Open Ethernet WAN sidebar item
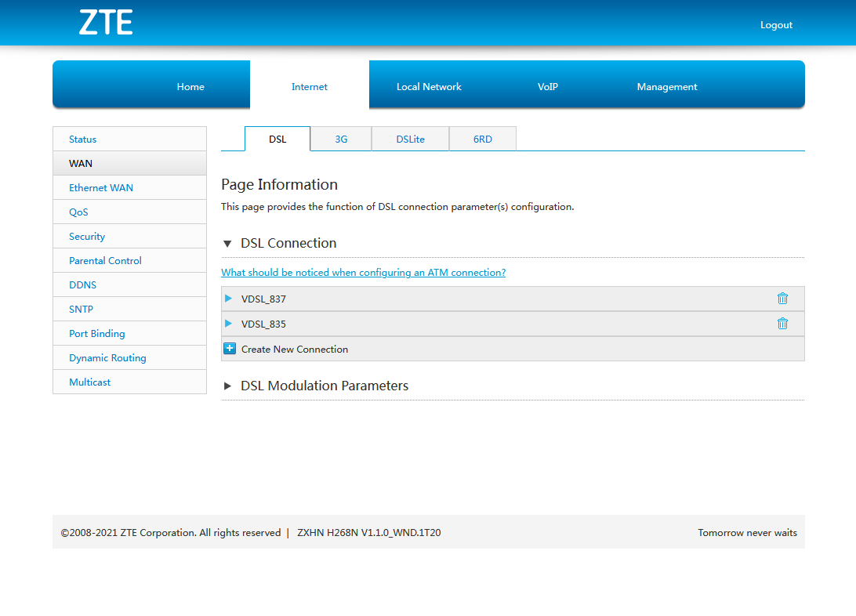Image resolution: width=856 pixels, height=616 pixels. coord(130,187)
